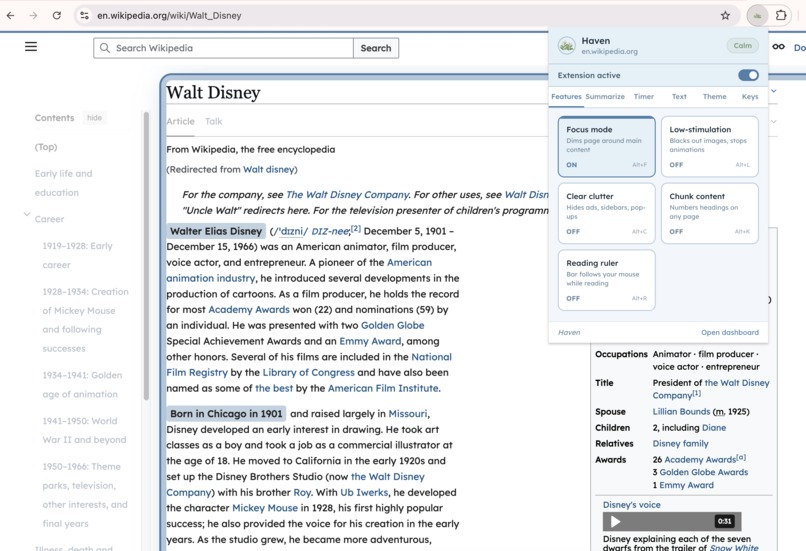This screenshot has width=806, height=551.
Task: Click the contents sidebar scrollbar
Action: (146, 255)
